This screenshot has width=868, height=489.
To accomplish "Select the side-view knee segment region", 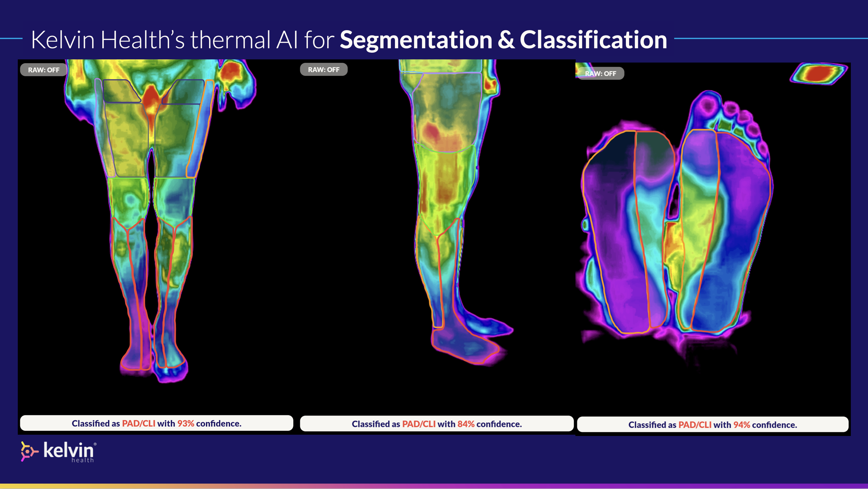I will point(444,189).
